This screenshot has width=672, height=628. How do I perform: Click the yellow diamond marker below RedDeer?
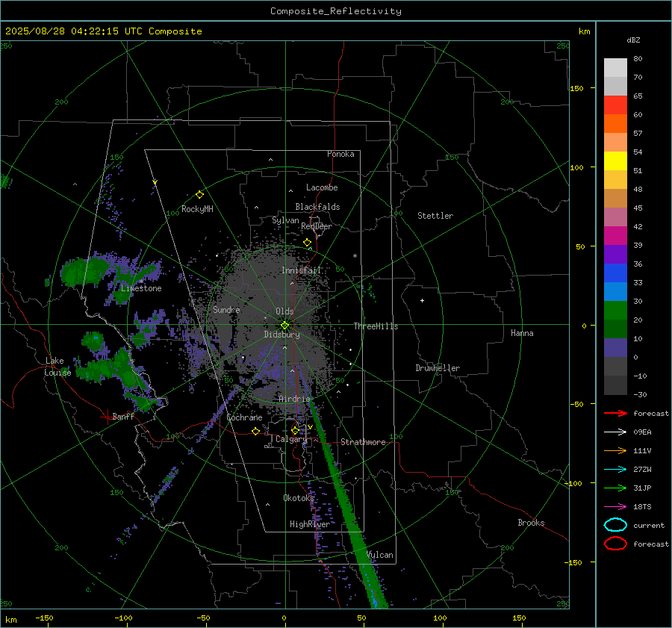tap(307, 243)
